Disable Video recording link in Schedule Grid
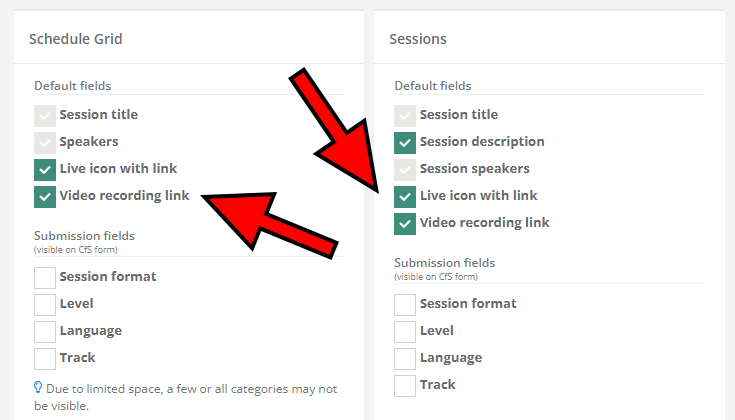Viewport: 735px width, 420px height. click(x=45, y=196)
